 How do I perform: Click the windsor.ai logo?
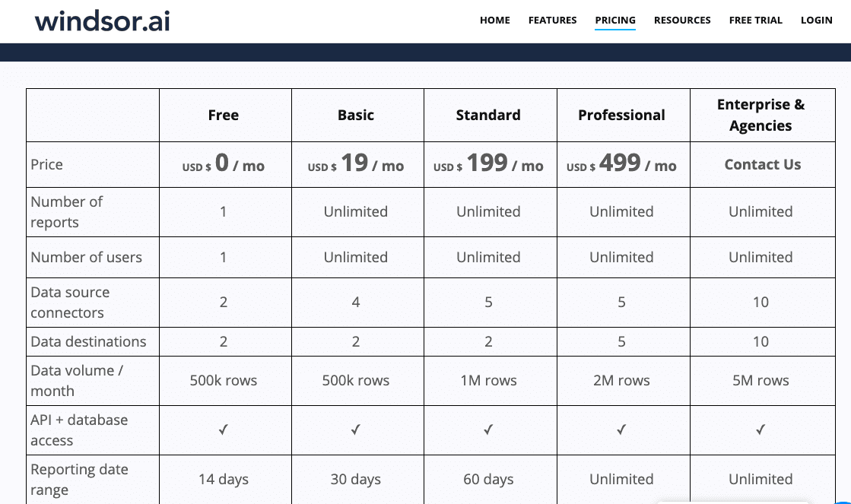point(102,21)
